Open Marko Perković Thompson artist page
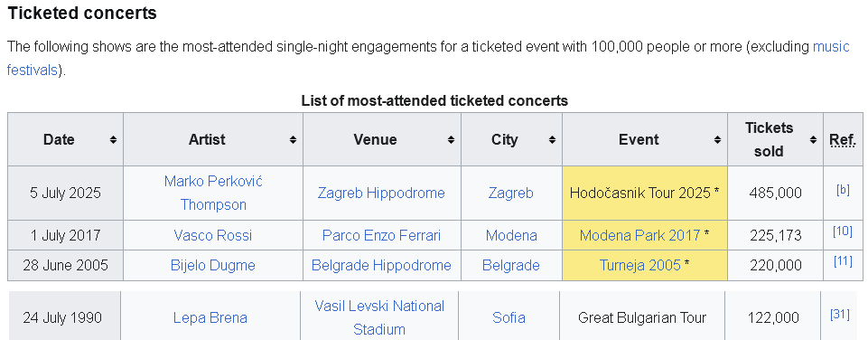This screenshot has width=868, height=340. point(213,193)
